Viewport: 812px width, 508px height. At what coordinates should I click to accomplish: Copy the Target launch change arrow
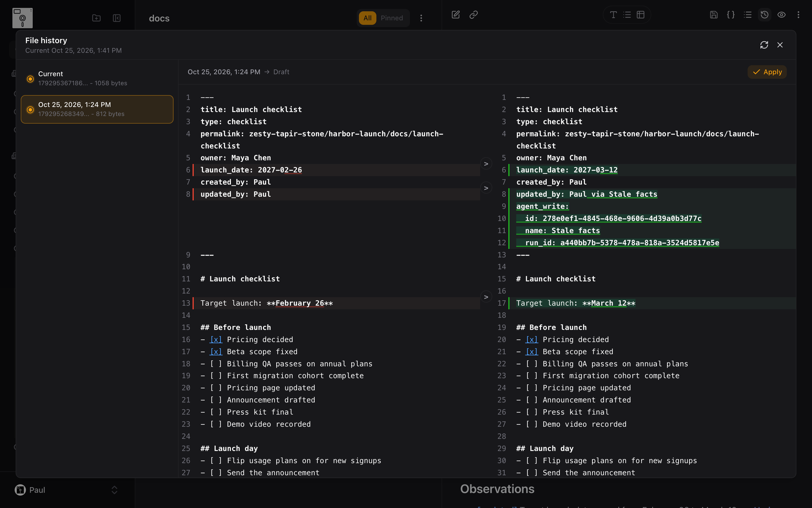point(486,297)
